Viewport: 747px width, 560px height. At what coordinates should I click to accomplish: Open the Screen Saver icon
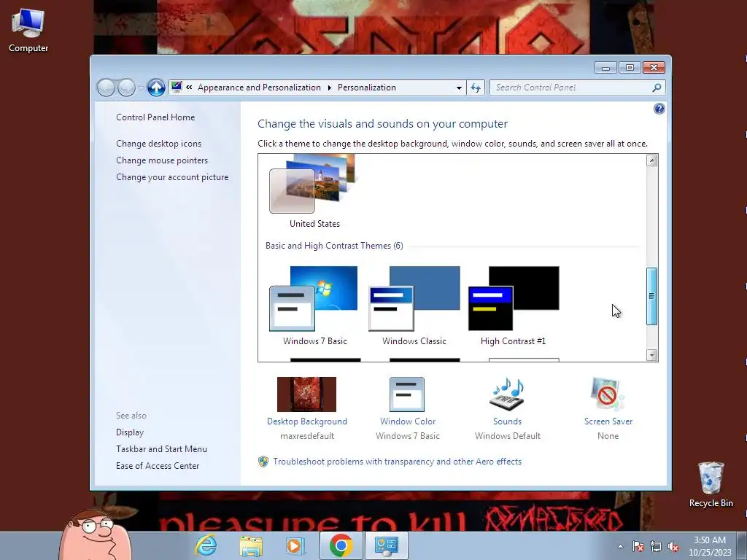[x=608, y=394]
